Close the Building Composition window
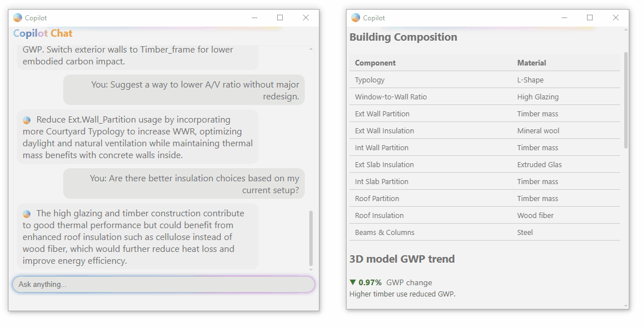 point(616,18)
